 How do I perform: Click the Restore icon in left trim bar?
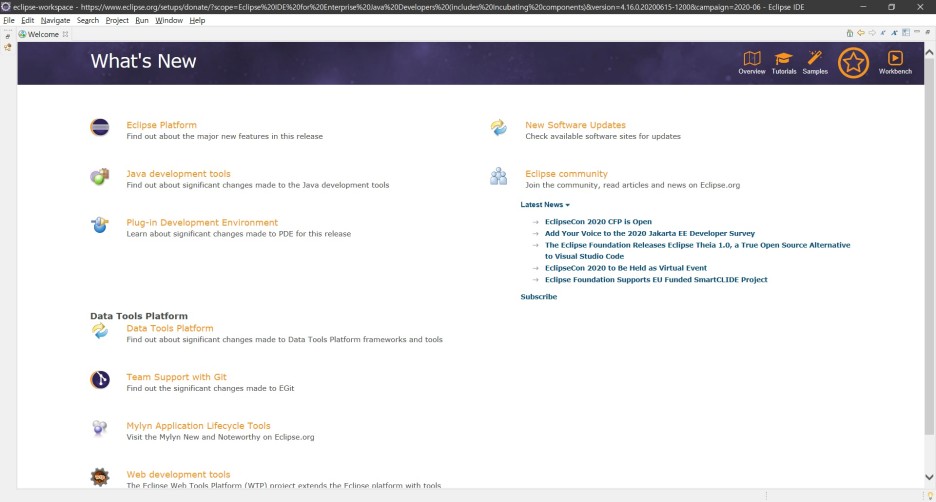pyautogui.click(x=8, y=36)
